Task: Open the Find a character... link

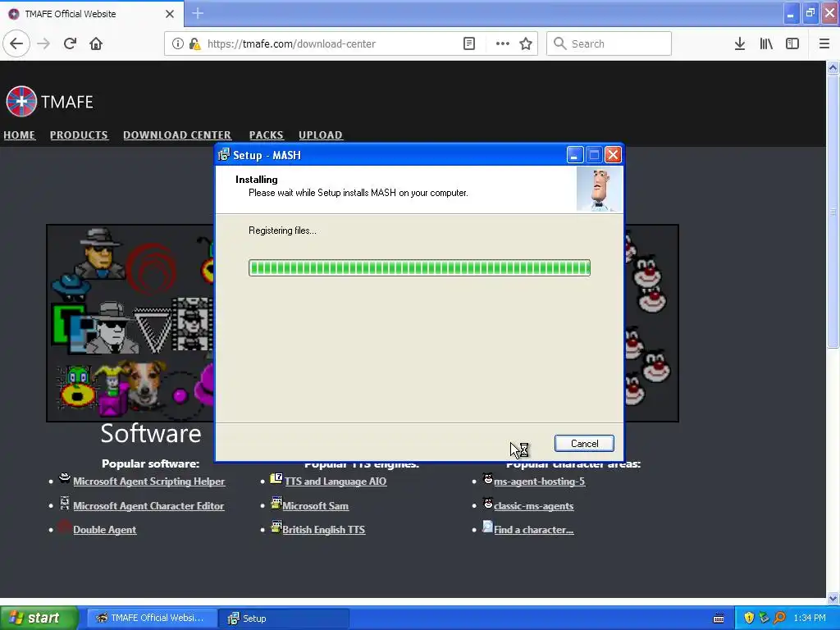Action: pyautogui.click(x=533, y=530)
